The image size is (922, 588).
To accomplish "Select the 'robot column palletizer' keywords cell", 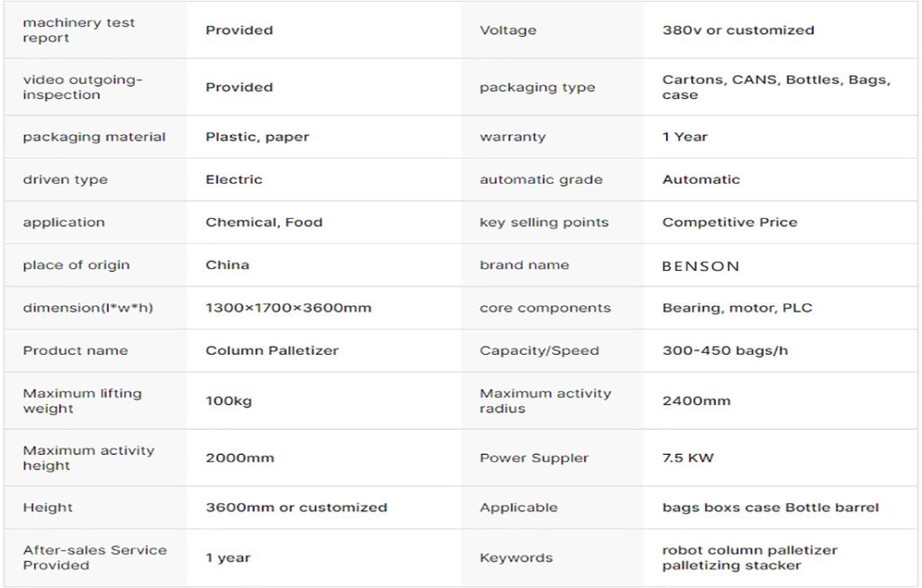I will tap(749, 557).
